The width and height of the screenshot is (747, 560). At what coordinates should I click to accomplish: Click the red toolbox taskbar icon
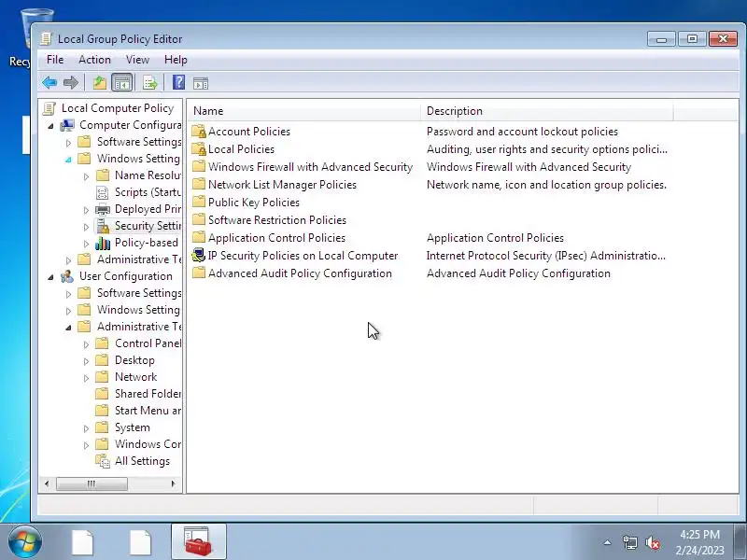tap(199, 541)
